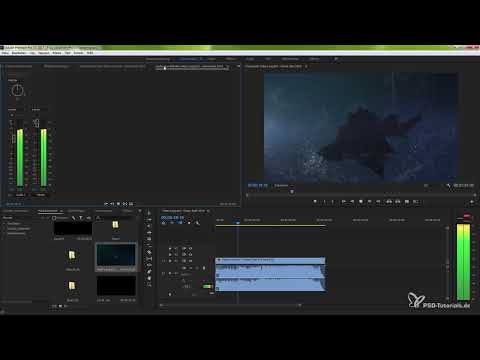Open the Bearbeiten menu
480x360 pixels.
[19, 53]
